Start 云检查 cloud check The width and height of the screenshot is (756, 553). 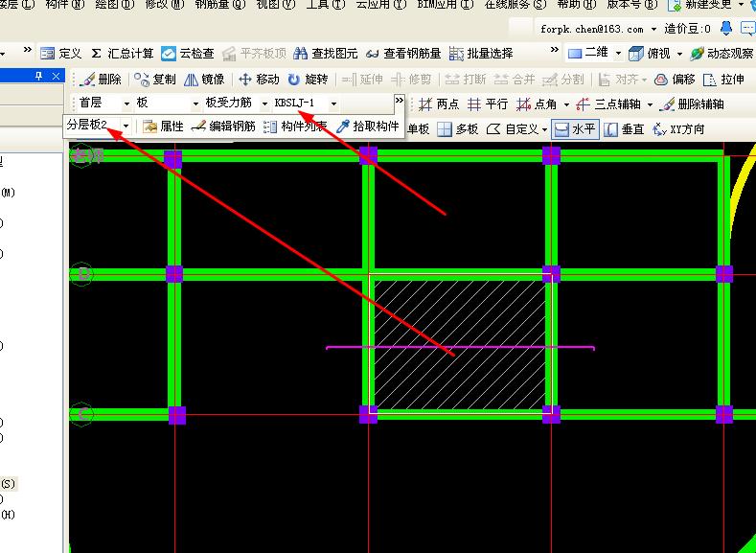[x=188, y=54]
